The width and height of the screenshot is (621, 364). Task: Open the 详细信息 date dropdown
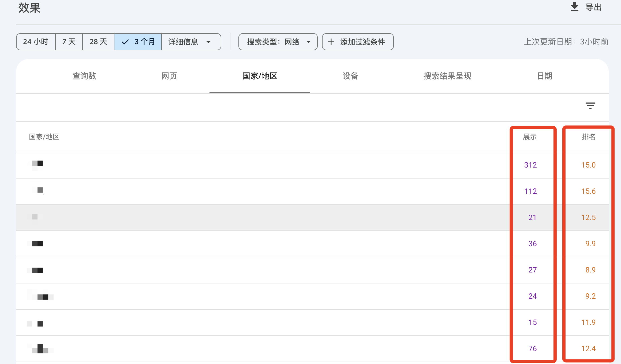point(191,42)
